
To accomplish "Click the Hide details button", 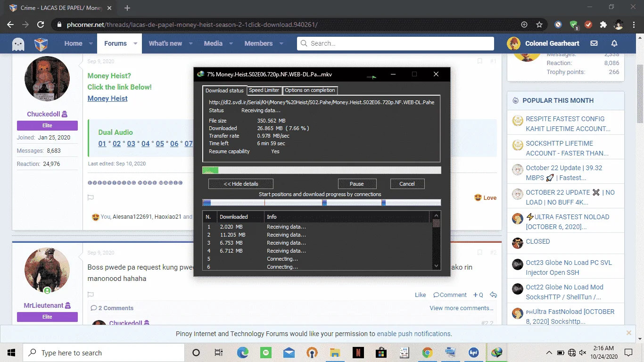I will [241, 184].
